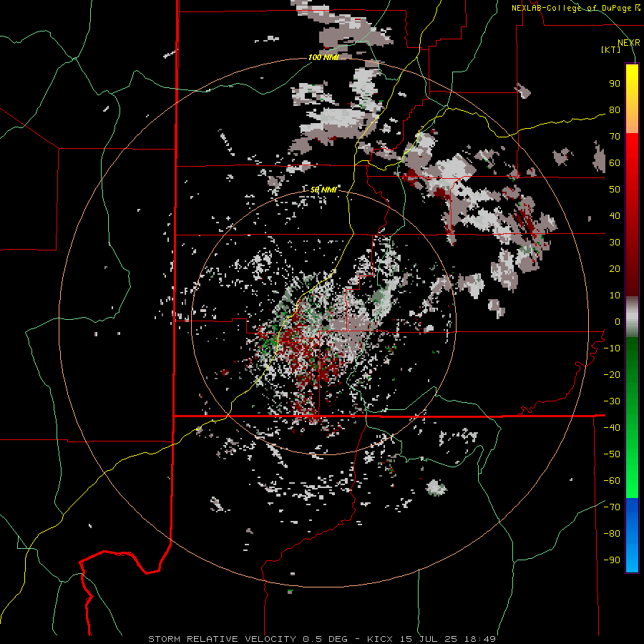
Task: Click the gray zero-velocity segment of color bar
Action: tap(632, 317)
